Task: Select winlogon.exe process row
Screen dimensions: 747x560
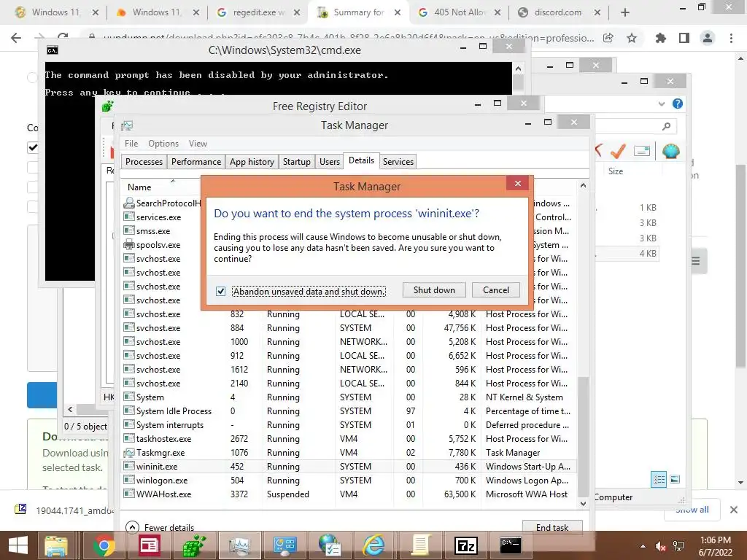Action: (x=349, y=481)
